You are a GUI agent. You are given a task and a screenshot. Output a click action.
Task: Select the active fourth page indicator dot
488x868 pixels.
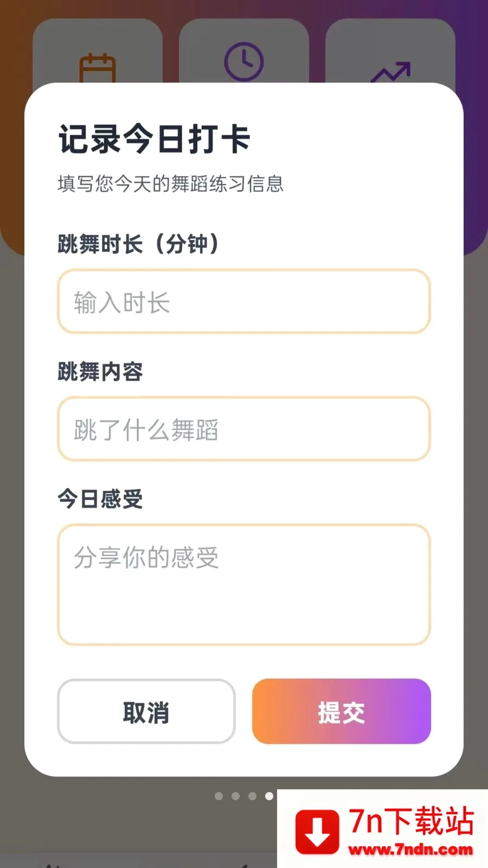[269, 796]
